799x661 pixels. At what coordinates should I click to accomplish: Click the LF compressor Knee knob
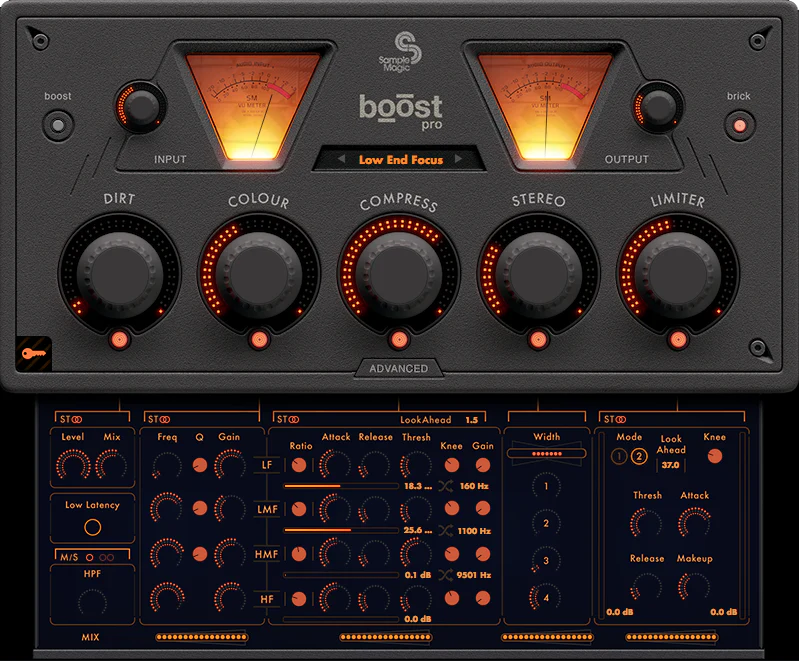(x=451, y=465)
